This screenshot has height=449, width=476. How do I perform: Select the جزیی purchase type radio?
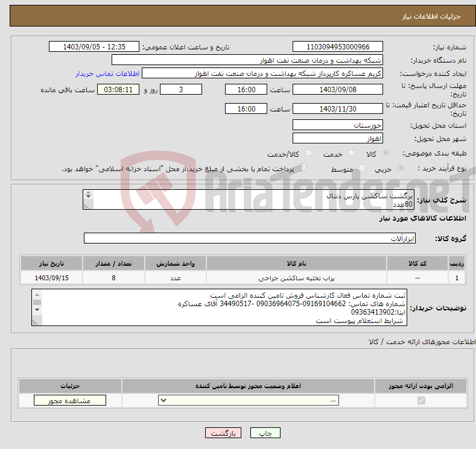(401, 168)
